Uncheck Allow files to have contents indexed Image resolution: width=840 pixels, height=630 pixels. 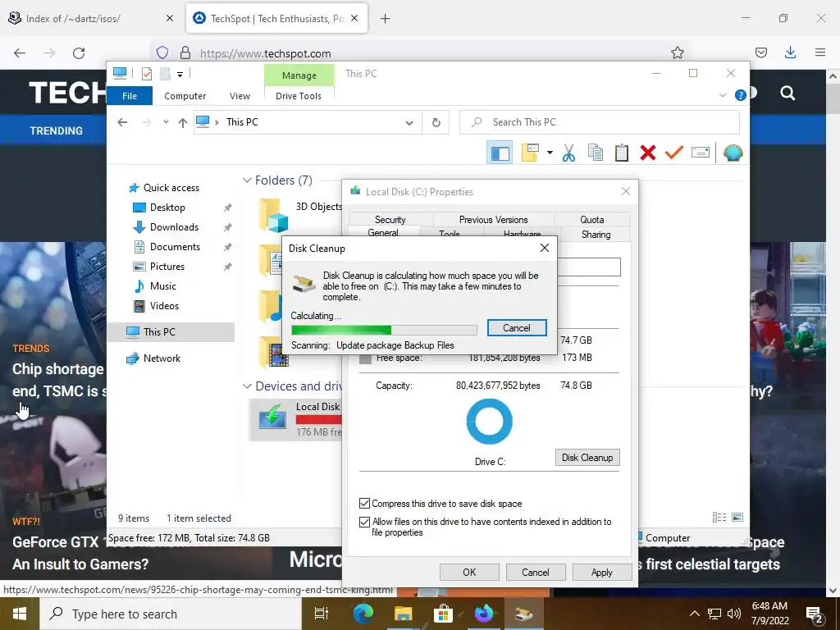coord(364,522)
